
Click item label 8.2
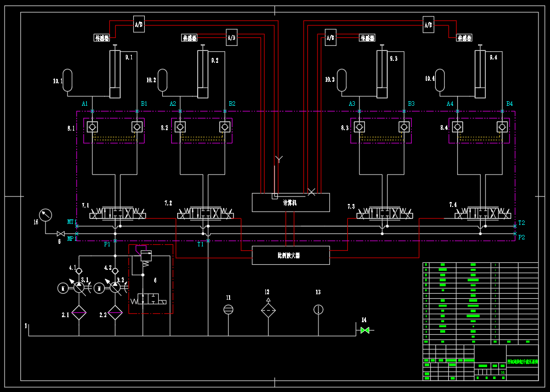(165, 128)
